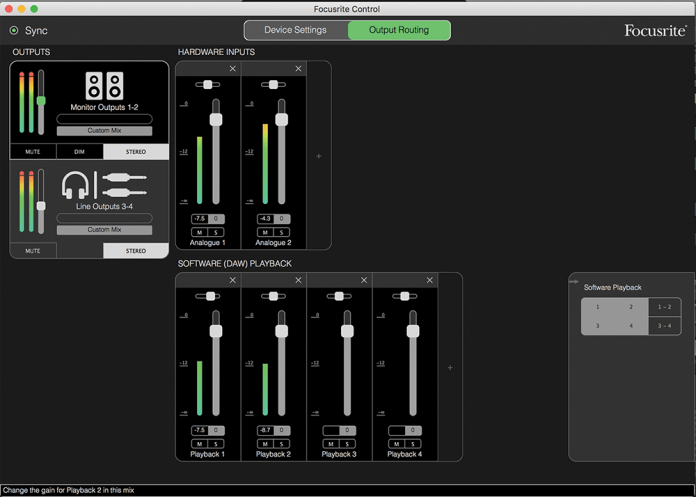Screen dimensions: 696x497
Task: Solo the Analogue 1 channel
Action: click(216, 232)
